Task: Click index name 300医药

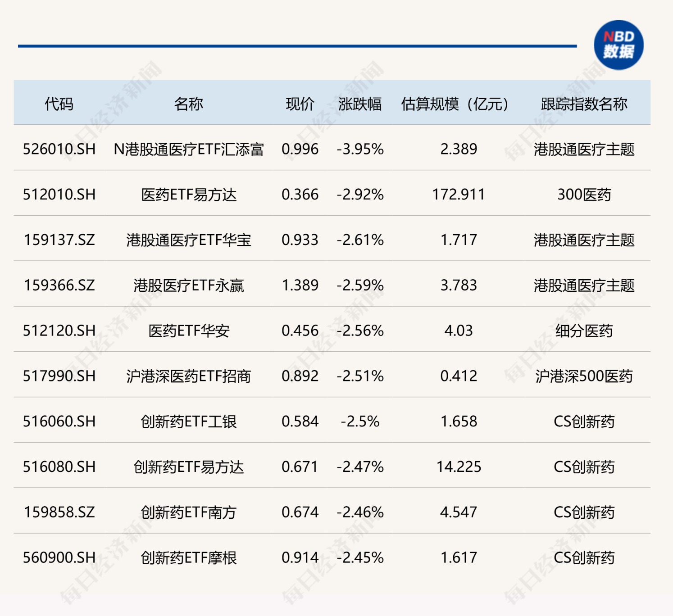Action: click(584, 195)
